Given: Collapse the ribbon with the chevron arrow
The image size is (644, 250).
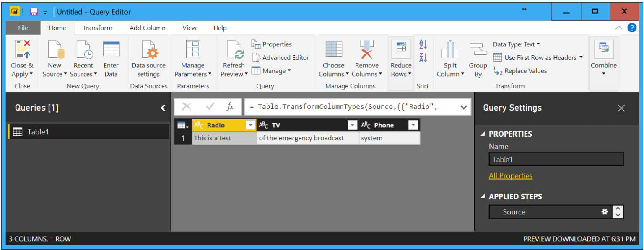Looking at the screenshot, I should 619,28.
